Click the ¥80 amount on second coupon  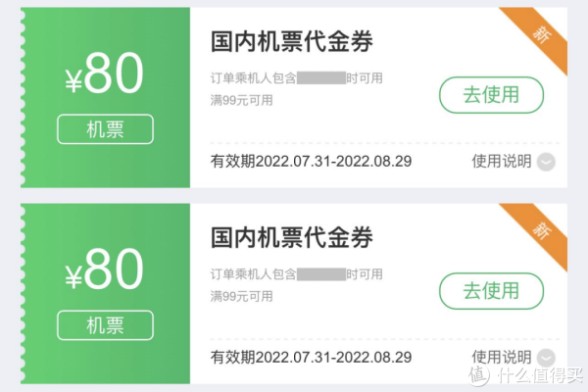click(x=104, y=270)
